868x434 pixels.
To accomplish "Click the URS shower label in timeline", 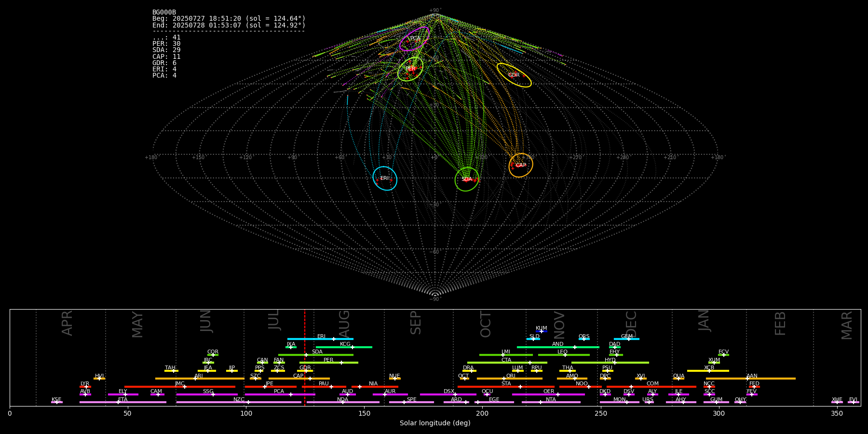I will click(x=648, y=400).
